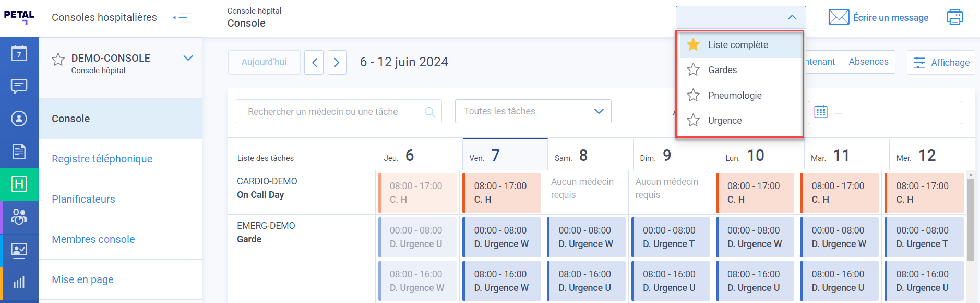Click the printer icon

(x=954, y=17)
